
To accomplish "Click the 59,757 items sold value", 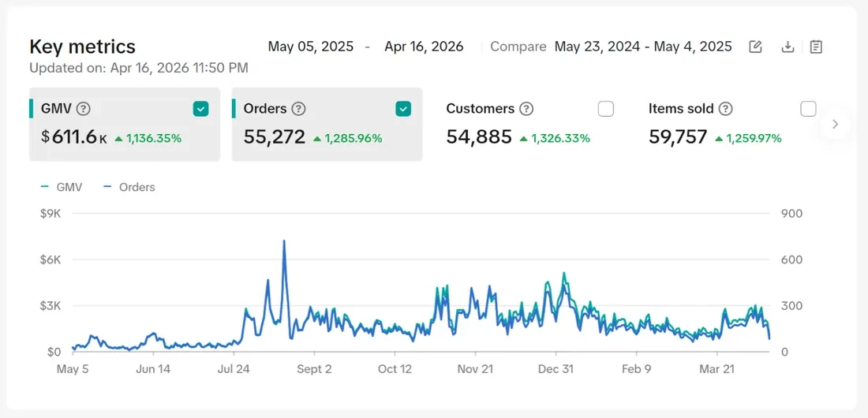I will pos(678,136).
